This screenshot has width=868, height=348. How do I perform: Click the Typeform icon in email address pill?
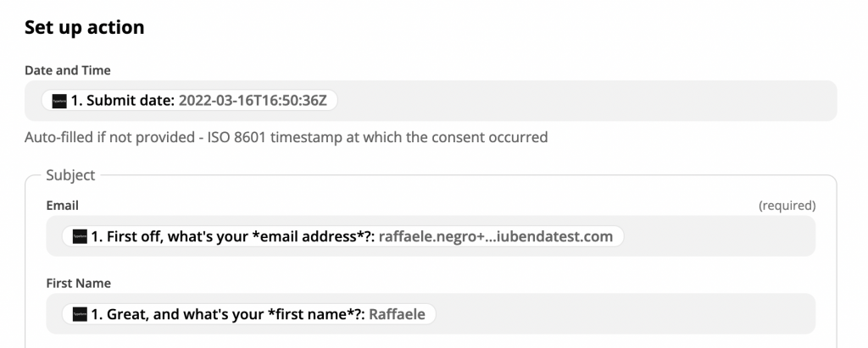point(81,236)
